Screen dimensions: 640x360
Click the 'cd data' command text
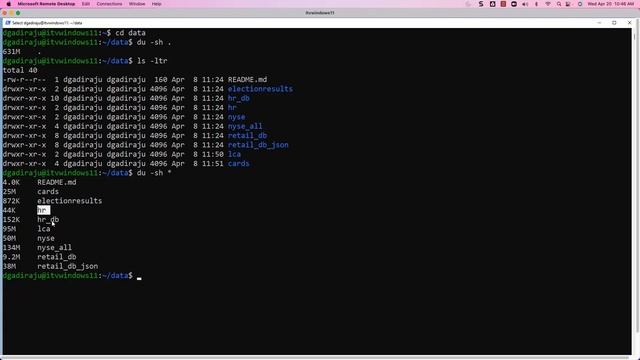(x=130, y=33)
